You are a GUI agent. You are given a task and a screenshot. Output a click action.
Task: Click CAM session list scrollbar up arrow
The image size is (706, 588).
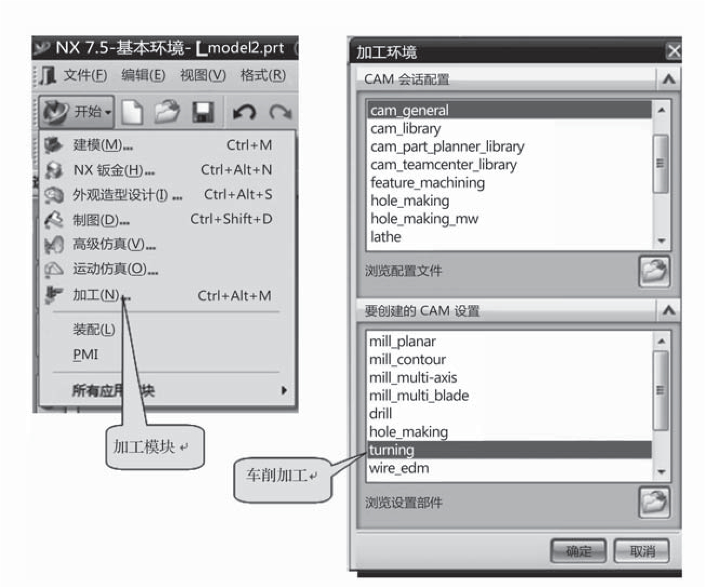click(x=661, y=110)
